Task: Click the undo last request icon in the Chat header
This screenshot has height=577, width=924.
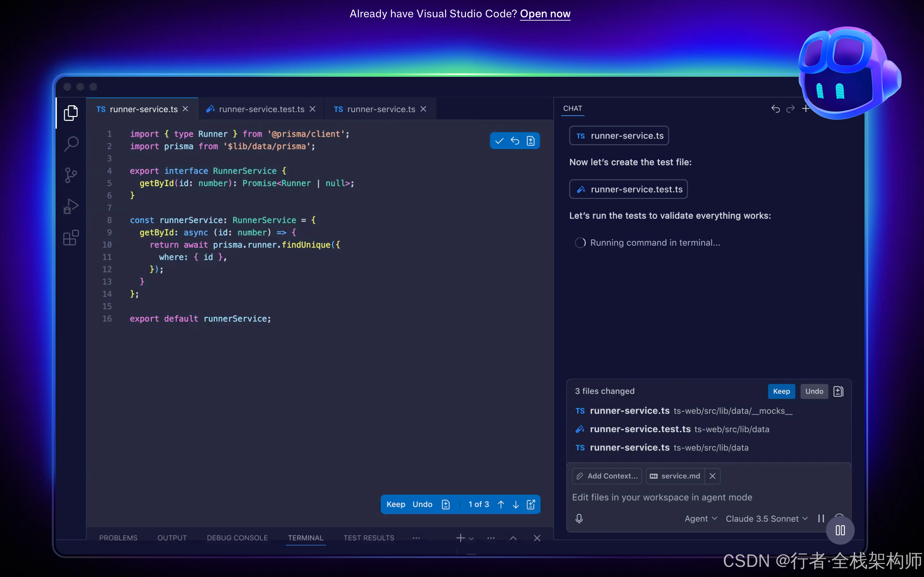Action: pos(775,109)
